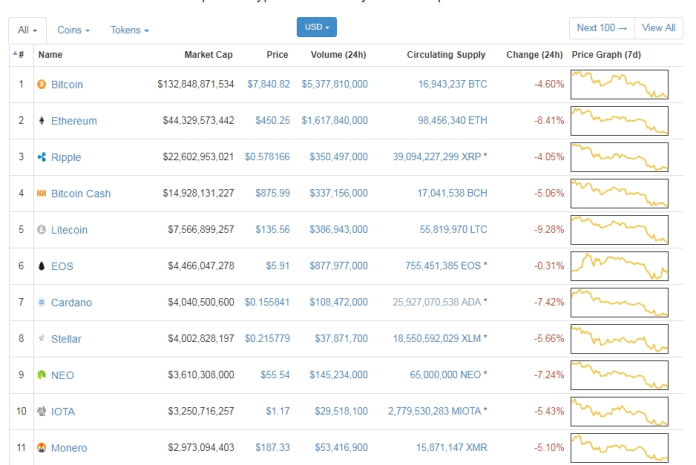Click the Litecoin logo icon
Screen dimensions: 696x465
41,230
